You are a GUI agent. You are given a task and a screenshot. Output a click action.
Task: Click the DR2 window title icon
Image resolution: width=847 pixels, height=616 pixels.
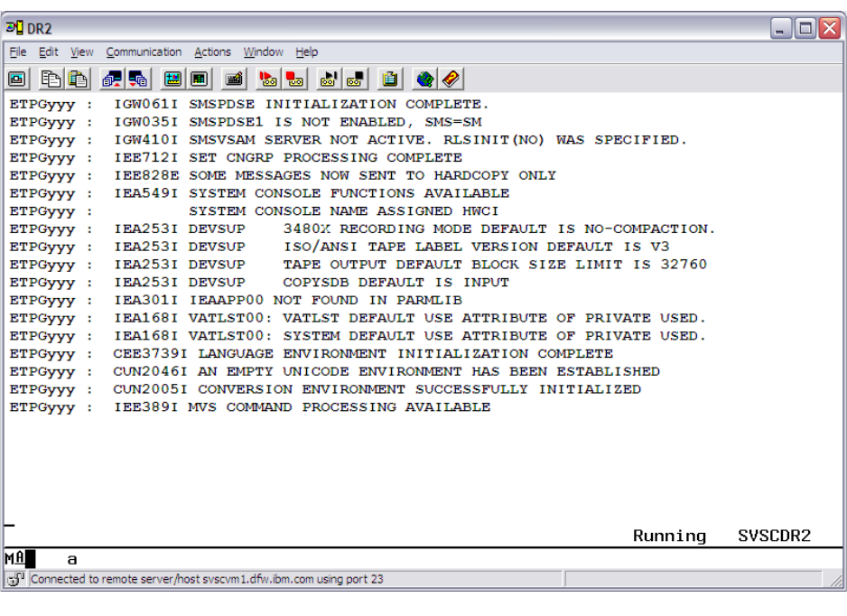(14, 28)
